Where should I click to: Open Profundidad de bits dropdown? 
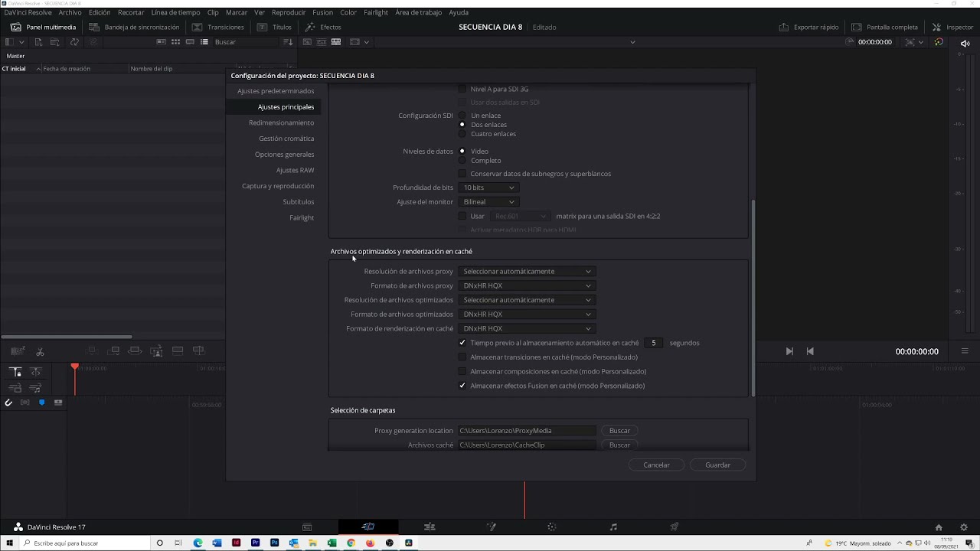[488, 187]
